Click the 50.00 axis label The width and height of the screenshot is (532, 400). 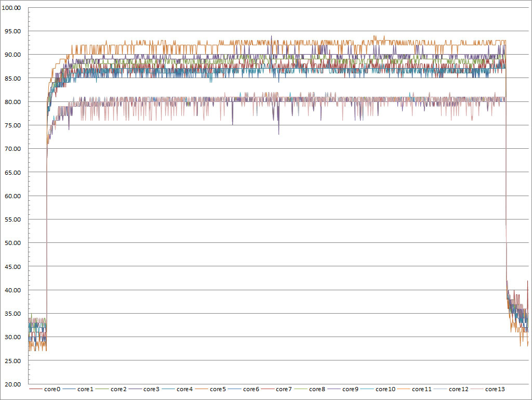12,243
